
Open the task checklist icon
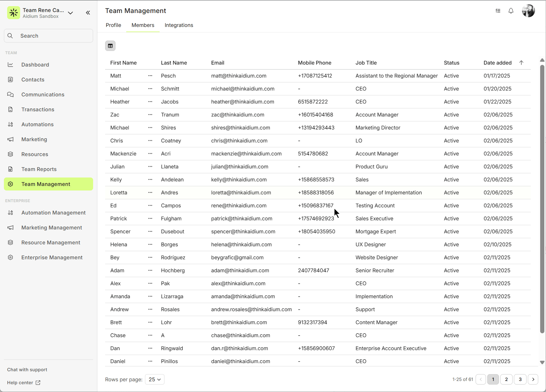(x=498, y=11)
